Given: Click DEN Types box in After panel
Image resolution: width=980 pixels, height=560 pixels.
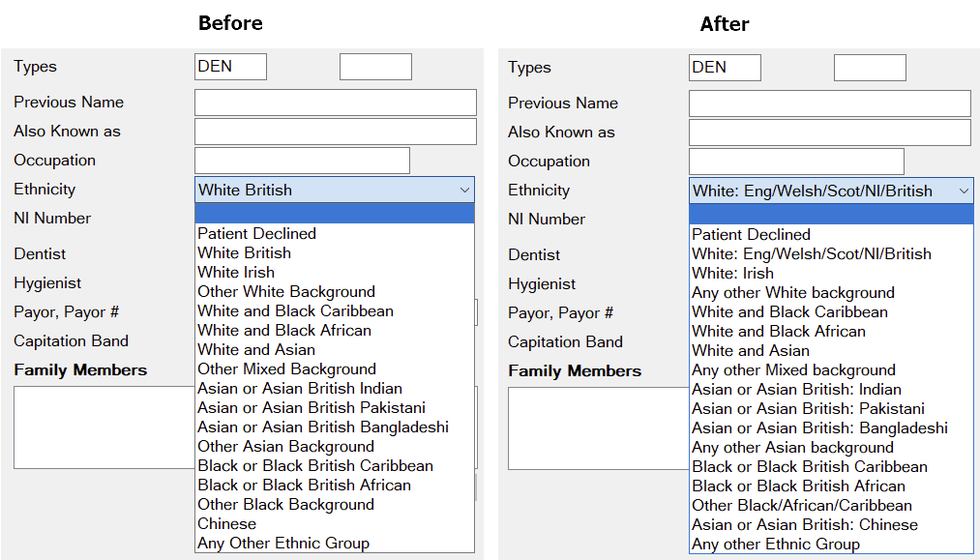Looking at the screenshot, I should 725,68.
